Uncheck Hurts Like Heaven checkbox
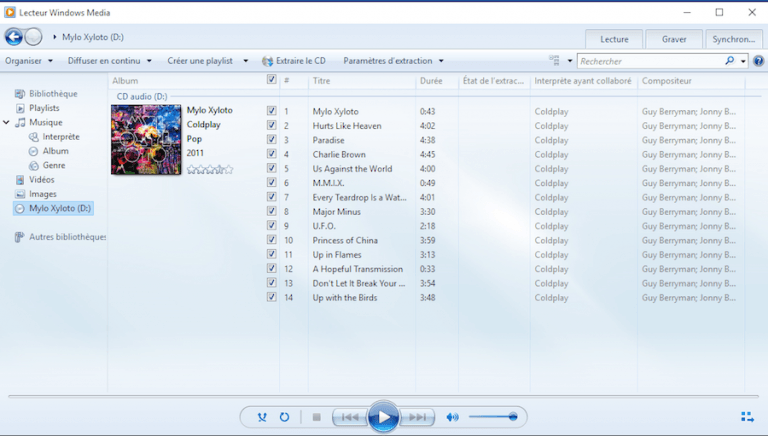This screenshot has height=436, width=768. pos(271,125)
